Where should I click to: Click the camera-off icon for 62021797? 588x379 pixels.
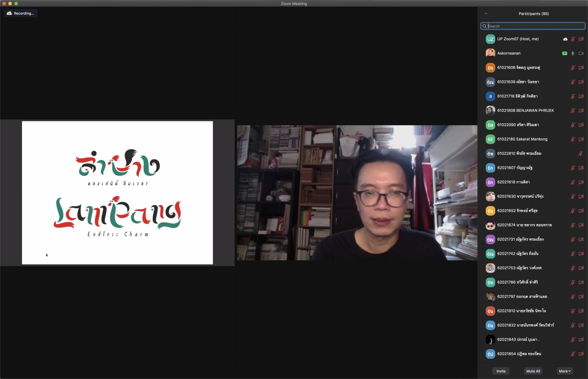click(581, 297)
